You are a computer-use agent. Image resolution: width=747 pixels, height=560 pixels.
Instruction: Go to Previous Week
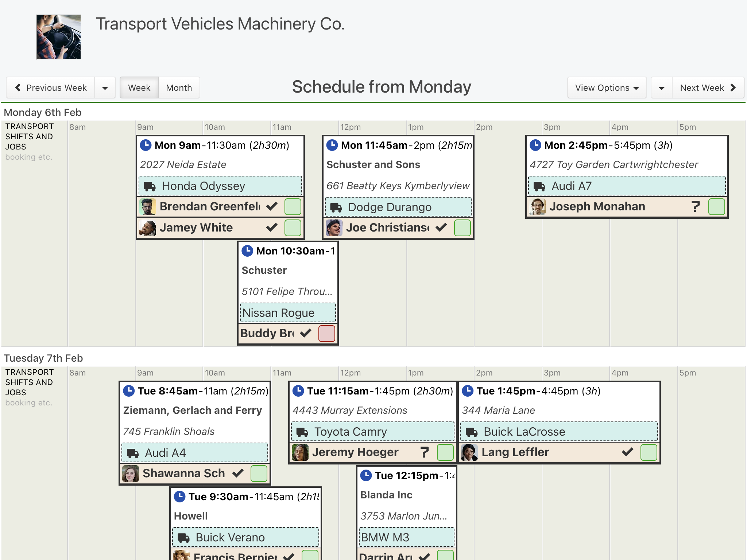pos(51,87)
